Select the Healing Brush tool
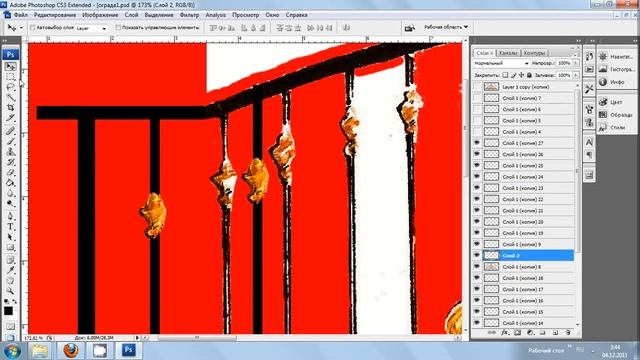 (11, 131)
